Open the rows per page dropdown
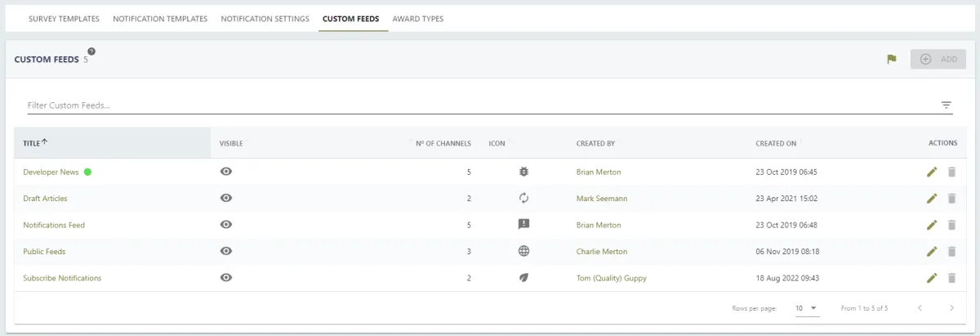 [807, 308]
